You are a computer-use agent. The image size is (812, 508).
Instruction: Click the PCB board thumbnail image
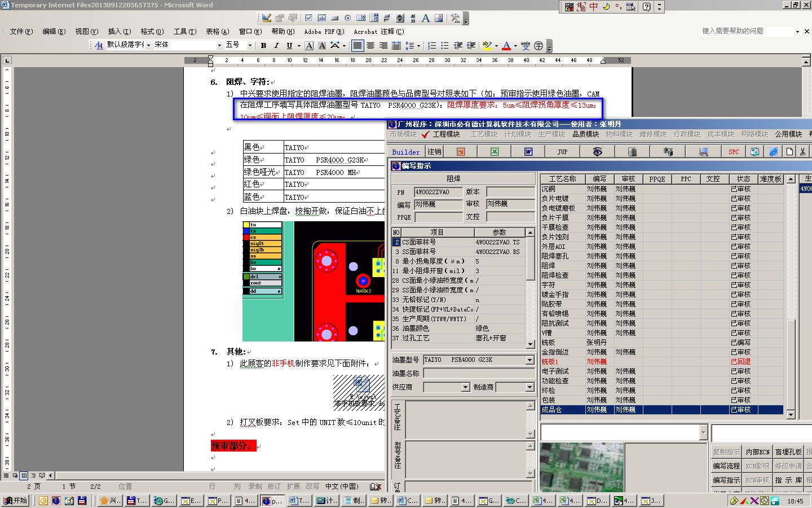click(581, 467)
